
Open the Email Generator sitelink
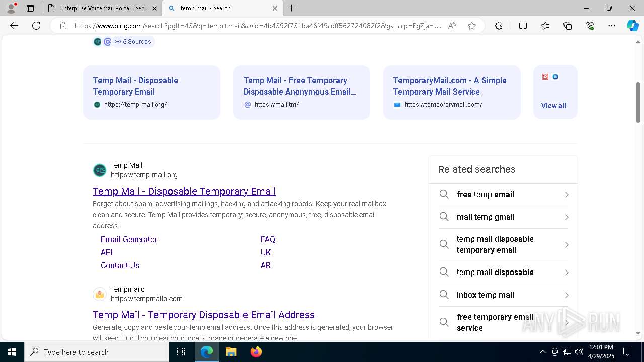pyautogui.click(x=129, y=239)
